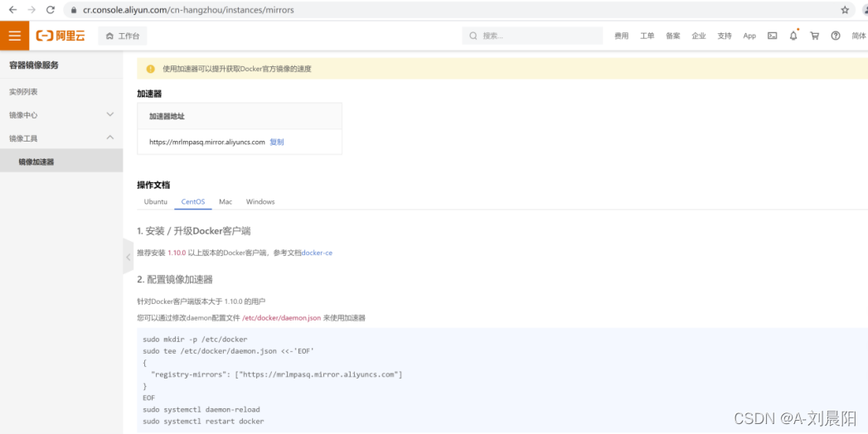The height and width of the screenshot is (434, 868).
Task: Bookmark this page with star icon
Action: [x=845, y=10]
